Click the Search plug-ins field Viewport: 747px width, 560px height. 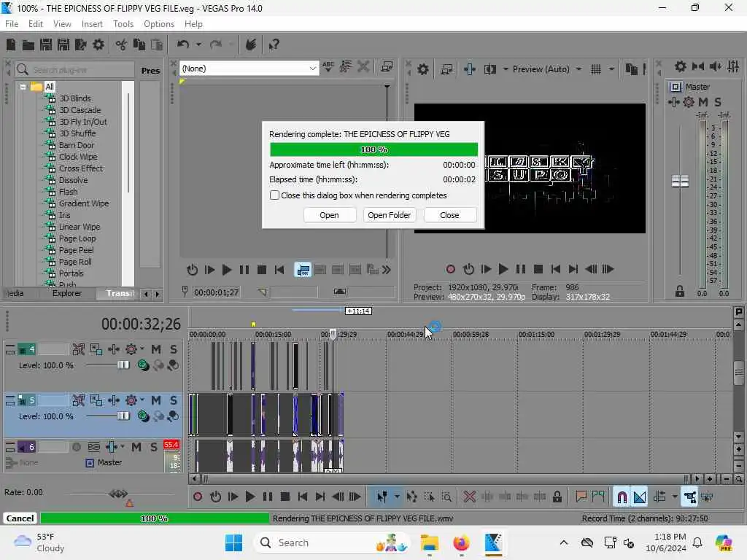click(x=75, y=70)
